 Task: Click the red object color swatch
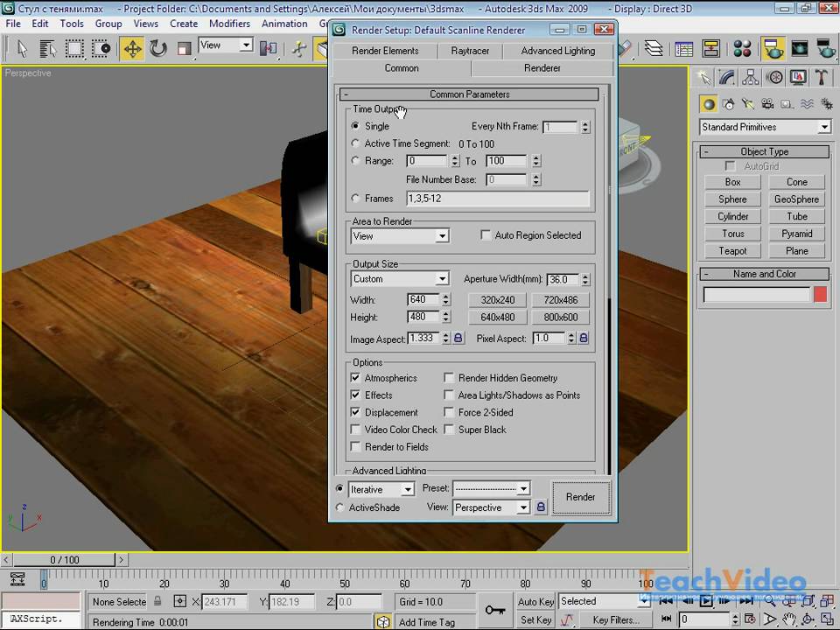click(x=820, y=295)
